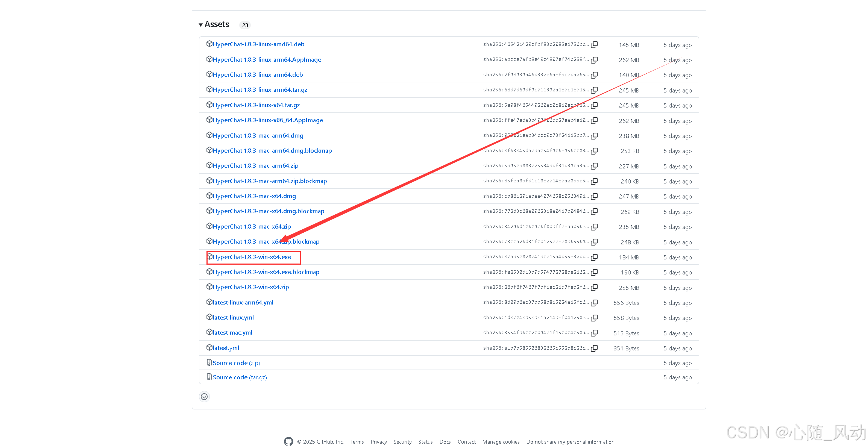Collapse the Assets section triangle
The height and width of the screenshot is (447, 868).
[201, 25]
